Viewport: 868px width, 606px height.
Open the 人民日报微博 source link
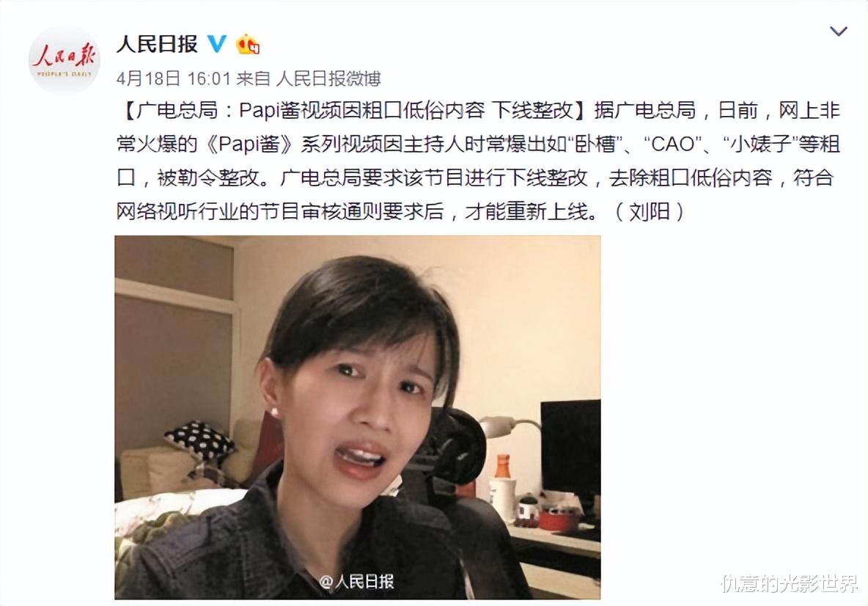coord(328,79)
